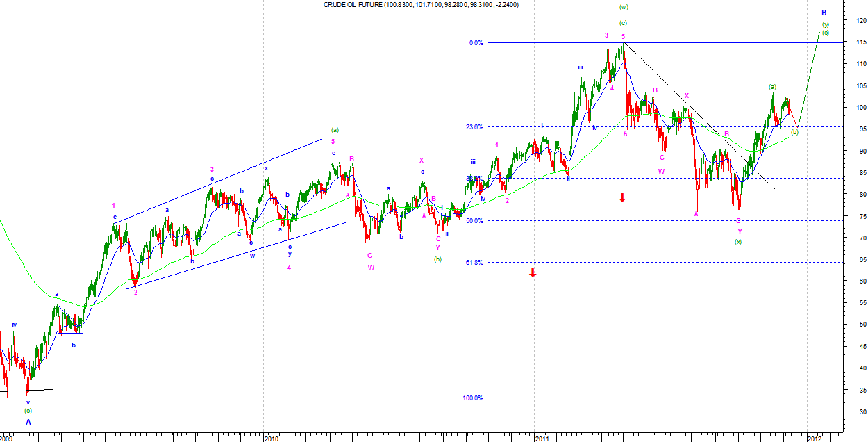The width and height of the screenshot is (868, 442).
Task: Select the 61.8% Fibonacci level label
Action: (x=474, y=263)
